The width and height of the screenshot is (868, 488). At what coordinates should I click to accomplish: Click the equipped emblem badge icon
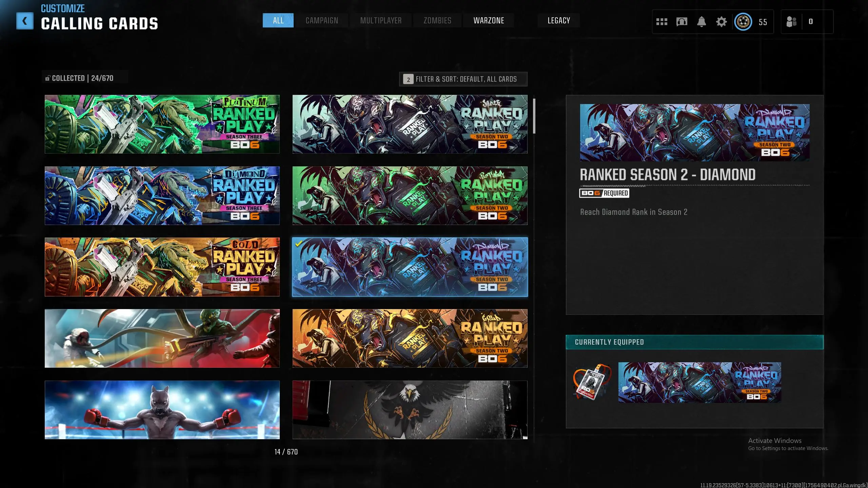[591, 382]
